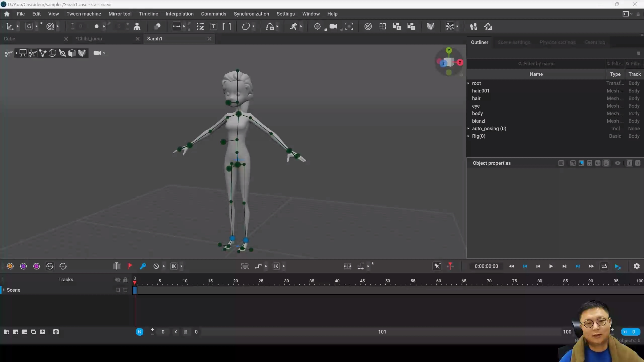Select the video camera toolbar icon

click(333, 26)
